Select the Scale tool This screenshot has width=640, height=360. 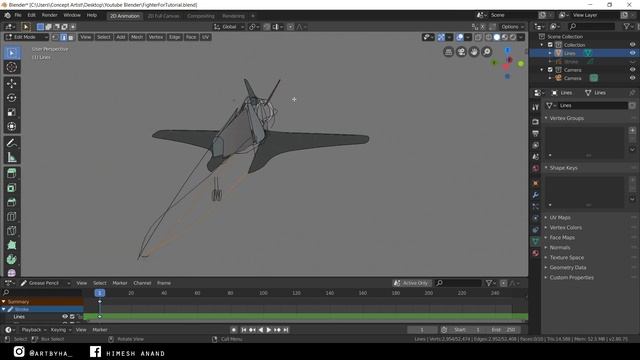tap(11, 112)
